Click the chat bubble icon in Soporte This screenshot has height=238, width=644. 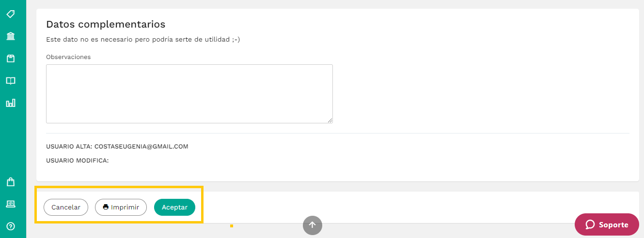tap(590, 224)
